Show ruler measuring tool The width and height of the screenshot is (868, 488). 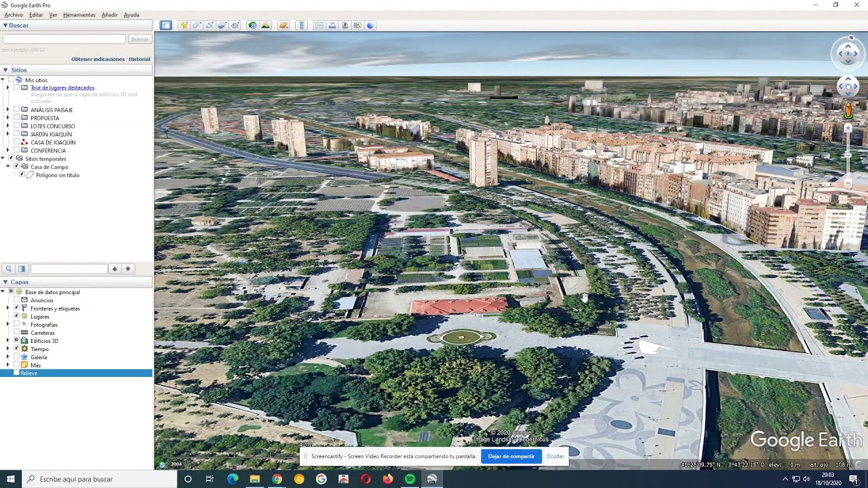click(x=302, y=25)
